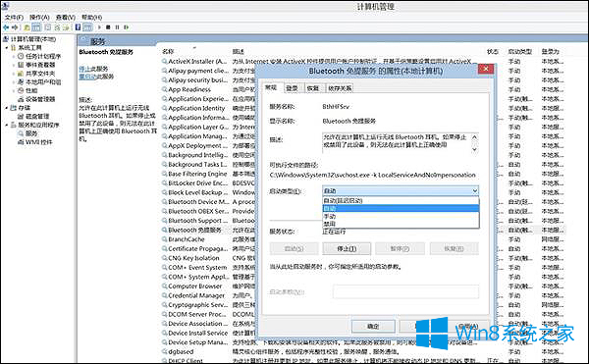Viewport: 589px width, 364px height.
Task: Go back with the toolbar Back arrow
Action: point(6,27)
